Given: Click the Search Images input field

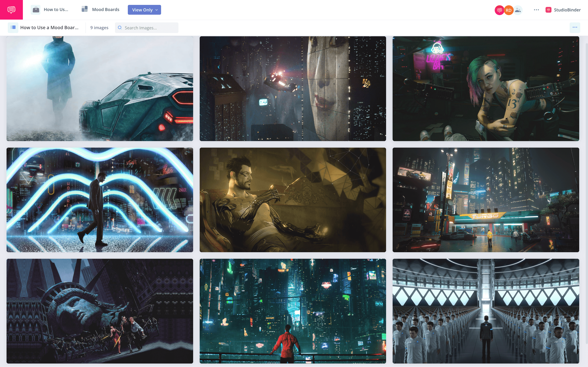Looking at the screenshot, I should click(x=146, y=28).
